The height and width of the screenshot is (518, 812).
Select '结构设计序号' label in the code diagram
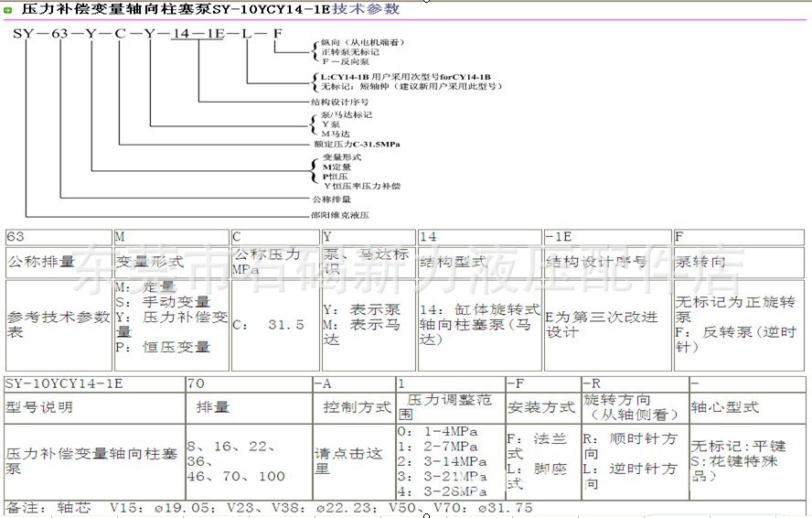pyautogui.click(x=340, y=102)
